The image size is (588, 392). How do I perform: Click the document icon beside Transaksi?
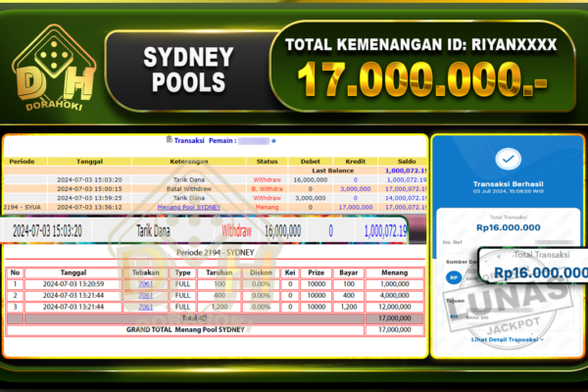[170, 140]
